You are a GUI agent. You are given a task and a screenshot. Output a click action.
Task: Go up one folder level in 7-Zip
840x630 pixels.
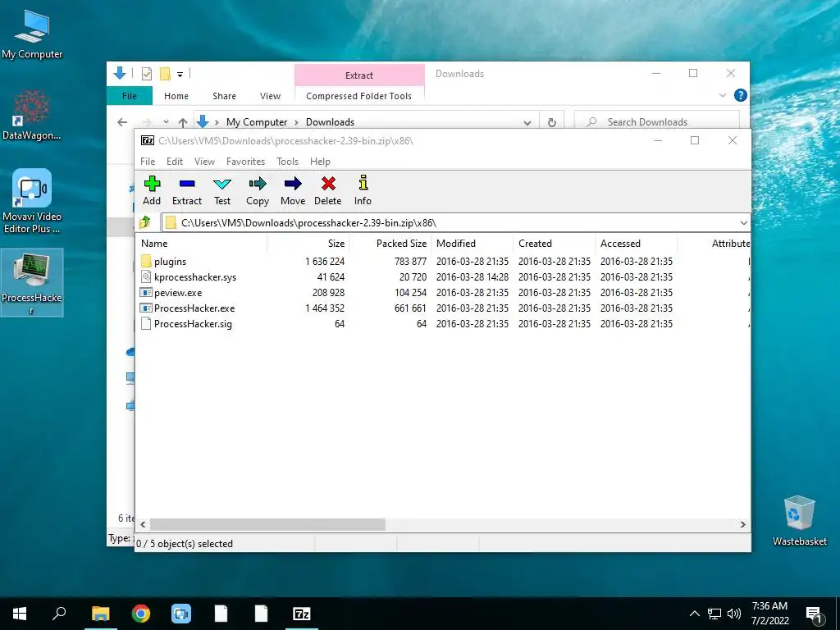point(145,222)
